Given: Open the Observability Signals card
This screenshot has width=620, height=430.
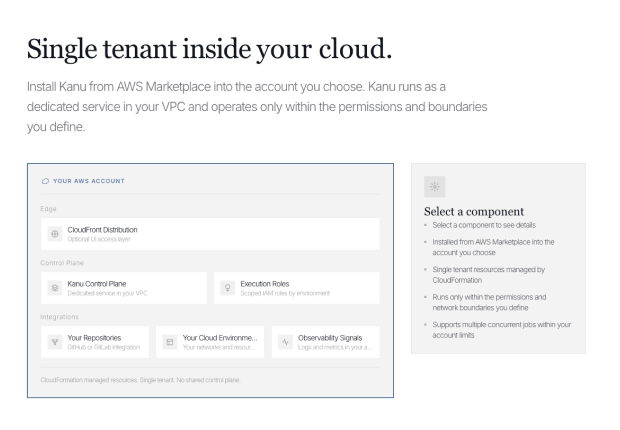Looking at the screenshot, I should click(325, 342).
